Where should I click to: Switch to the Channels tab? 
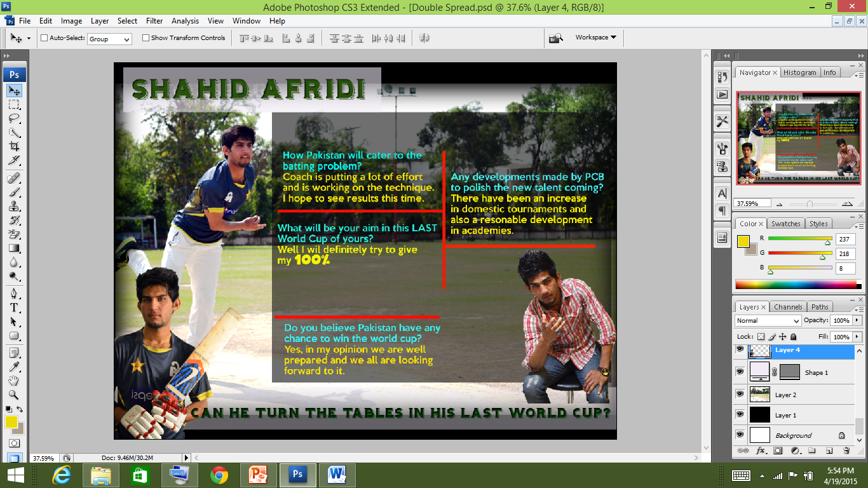point(789,307)
